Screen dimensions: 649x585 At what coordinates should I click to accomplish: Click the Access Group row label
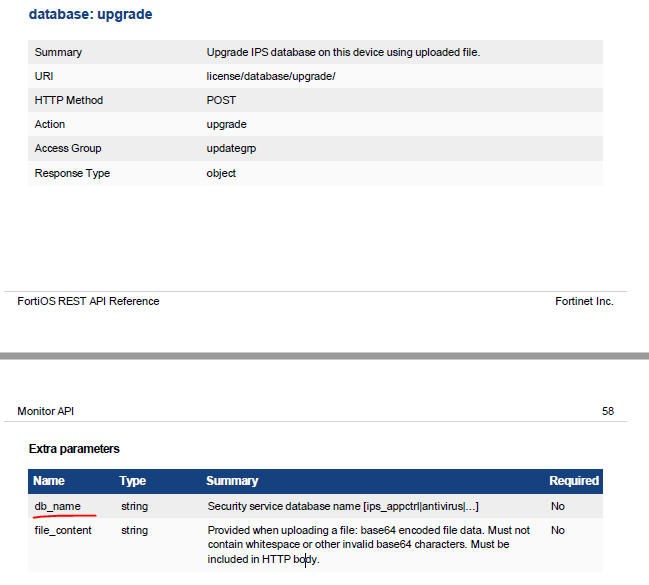click(68, 148)
